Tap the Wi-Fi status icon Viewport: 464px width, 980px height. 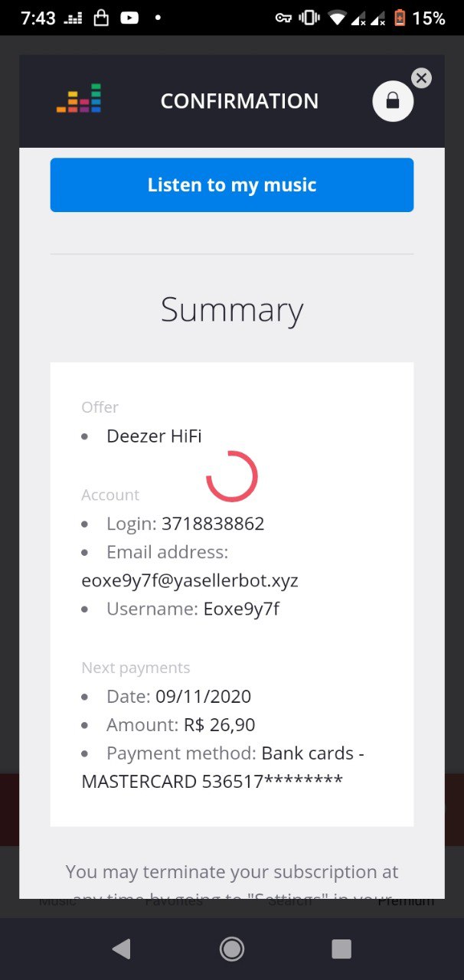tap(336, 18)
